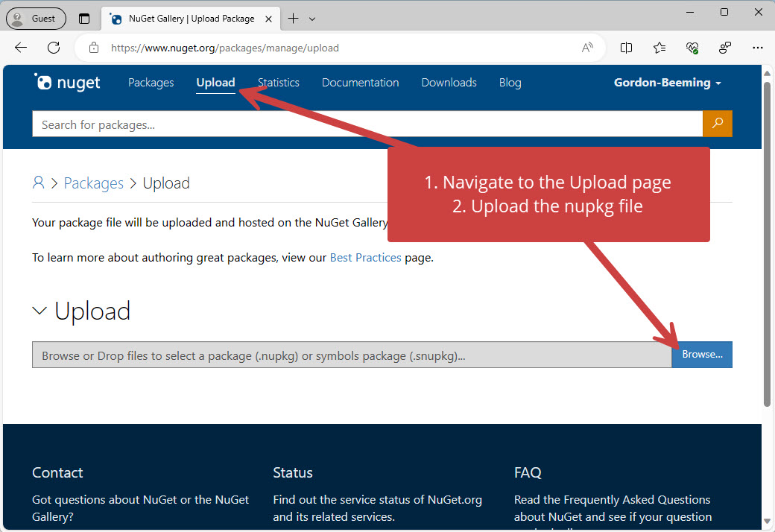The height and width of the screenshot is (532, 775).
Task: Open Favorites star icon
Action: [659, 48]
